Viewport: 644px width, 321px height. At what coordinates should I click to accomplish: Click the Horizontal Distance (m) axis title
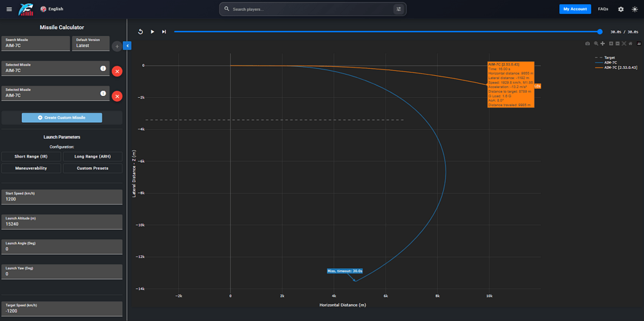343,305
